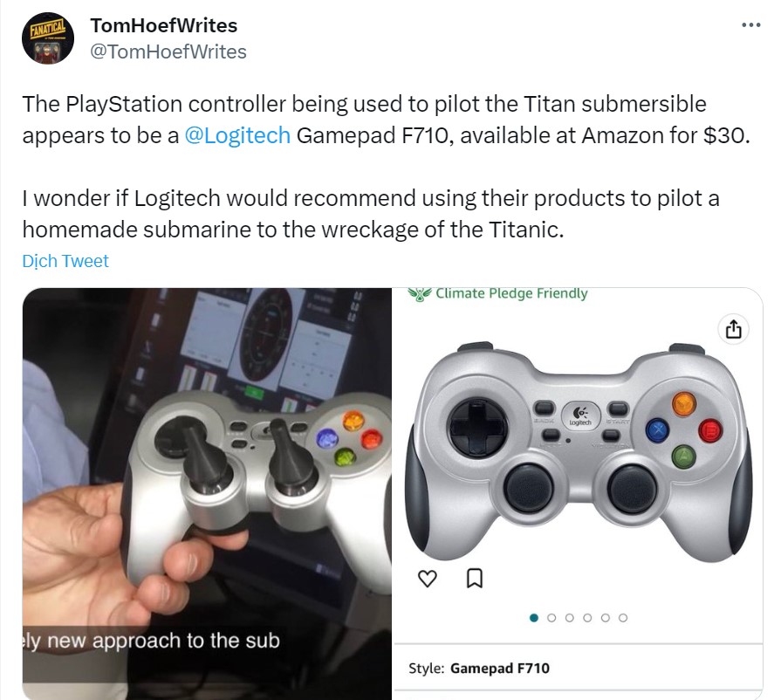This screenshot has height=700, width=781.
Task: Select the last carousel dot
Action: 622,618
